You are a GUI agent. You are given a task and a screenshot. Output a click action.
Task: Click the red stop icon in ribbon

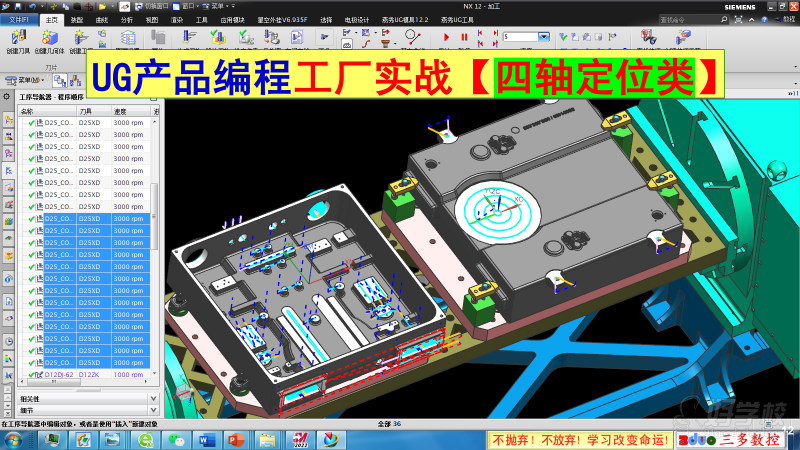(463, 37)
